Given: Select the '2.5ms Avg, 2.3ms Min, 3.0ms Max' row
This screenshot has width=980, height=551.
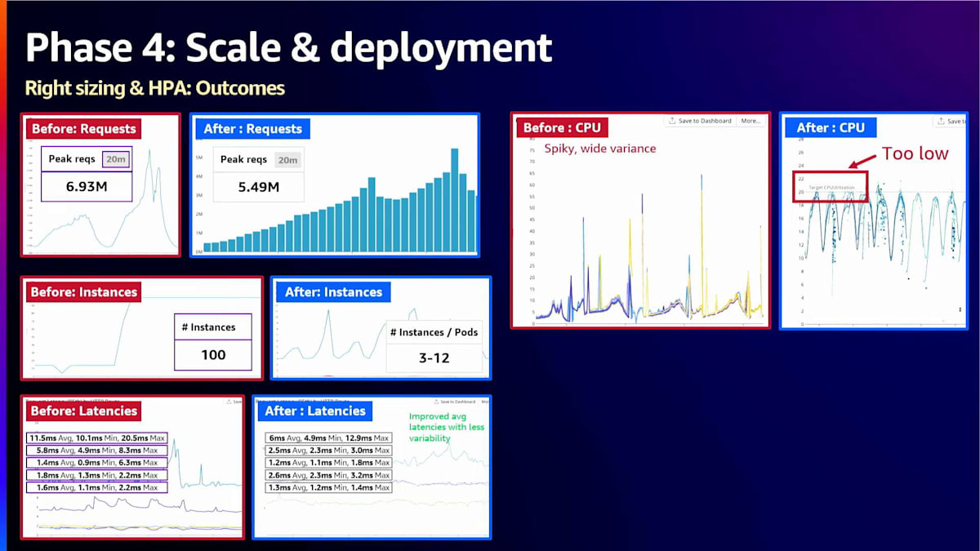Looking at the screenshot, I should [x=328, y=451].
